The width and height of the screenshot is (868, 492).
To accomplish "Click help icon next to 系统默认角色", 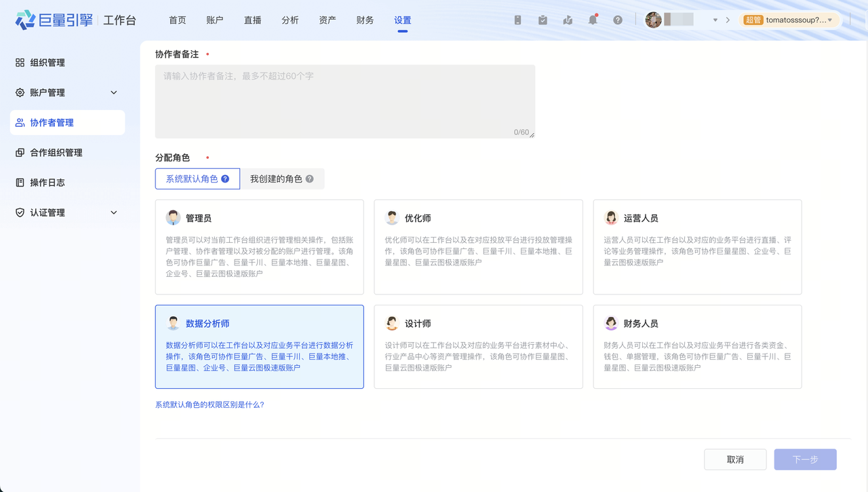I will [225, 179].
